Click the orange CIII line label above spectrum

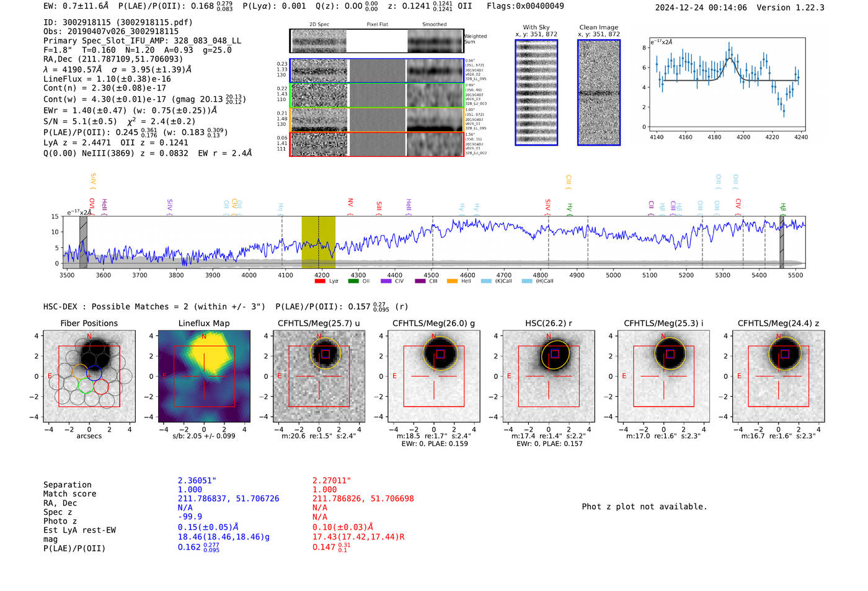(569, 182)
